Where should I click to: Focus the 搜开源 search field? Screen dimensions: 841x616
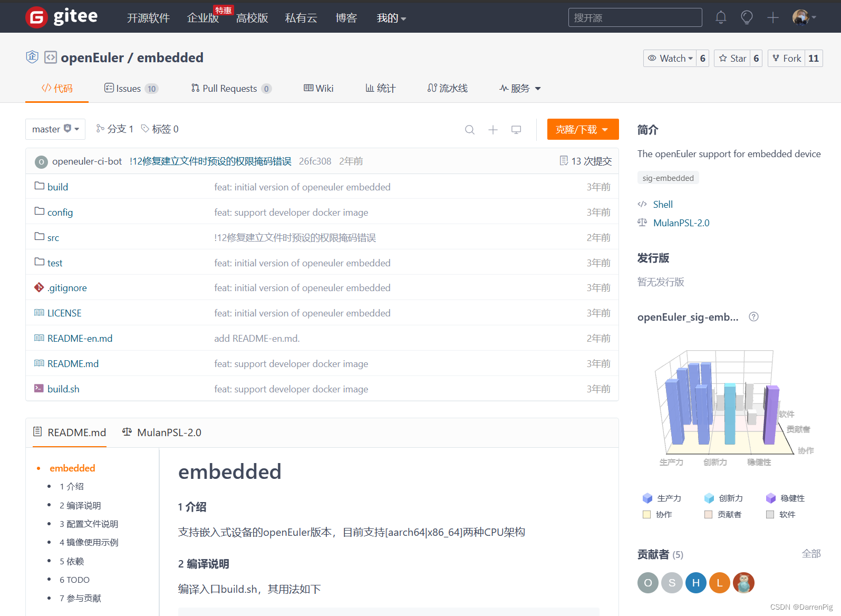tap(635, 17)
